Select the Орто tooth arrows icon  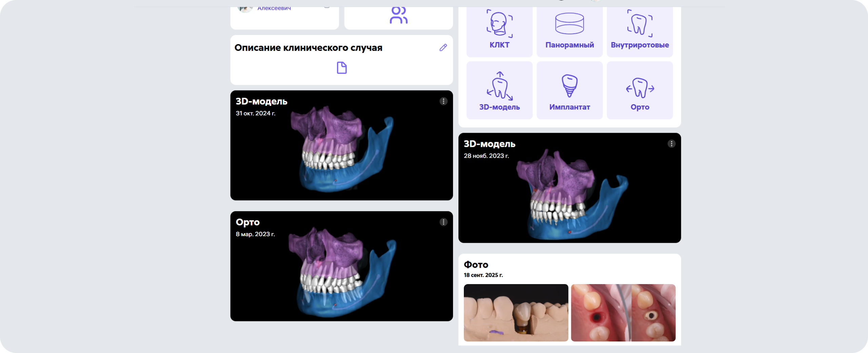click(639, 88)
